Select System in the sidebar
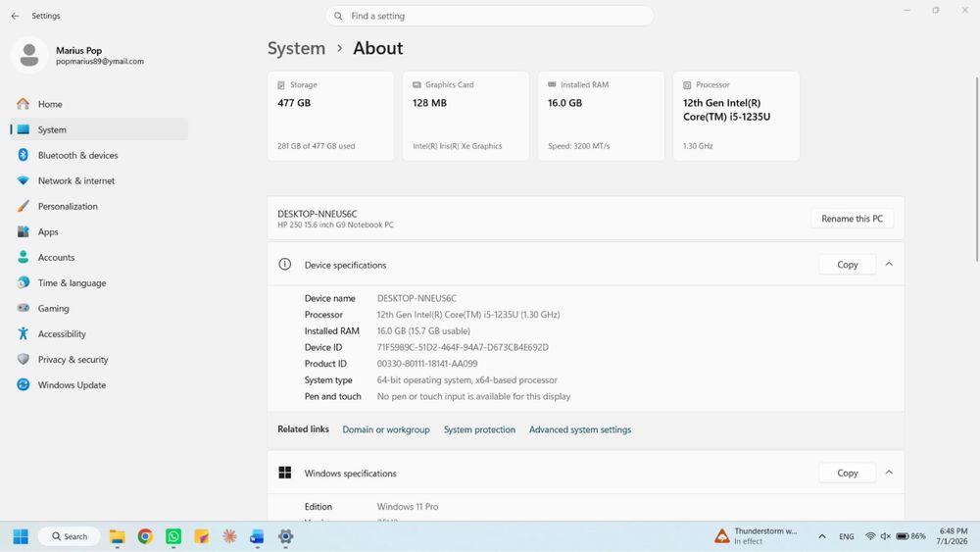This screenshot has height=552, width=980. pyautogui.click(x=99, y=129)
